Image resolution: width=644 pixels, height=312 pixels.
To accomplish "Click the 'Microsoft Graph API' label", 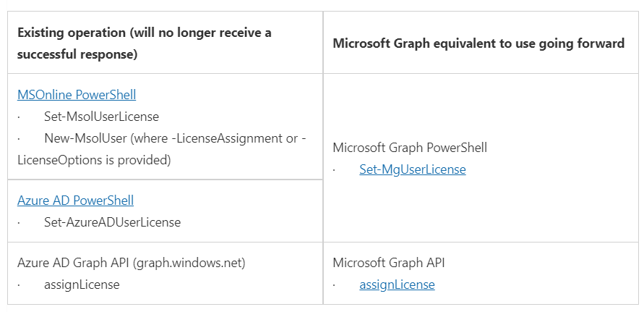I will (x=389, y=263).
